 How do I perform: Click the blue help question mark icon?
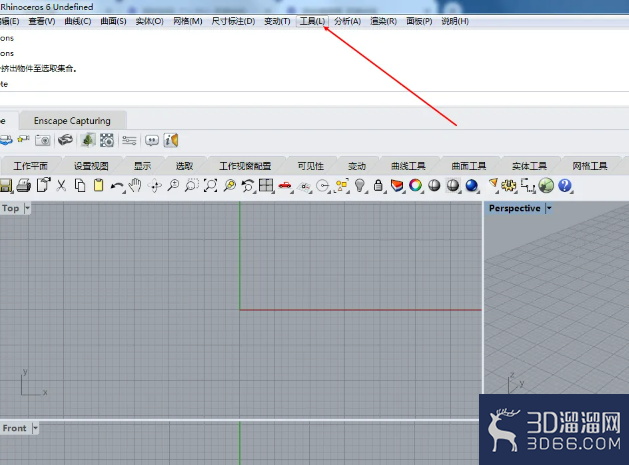point(564,185)
